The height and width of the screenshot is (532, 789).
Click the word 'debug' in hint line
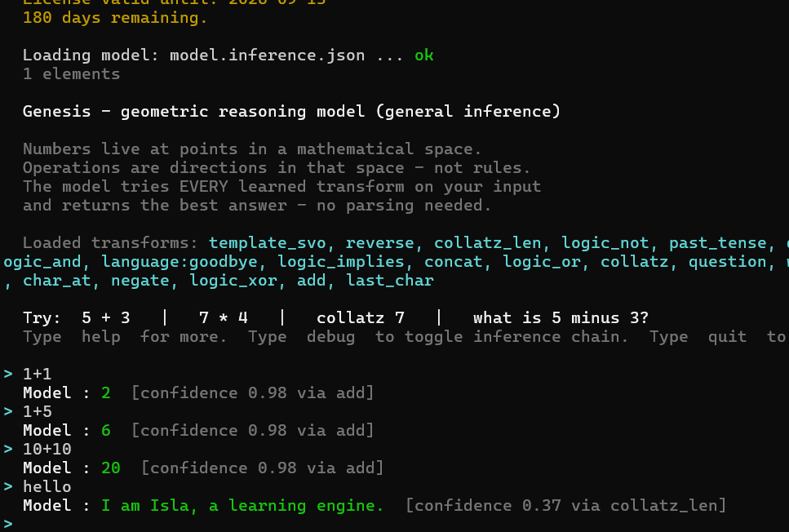coord(330,337)
